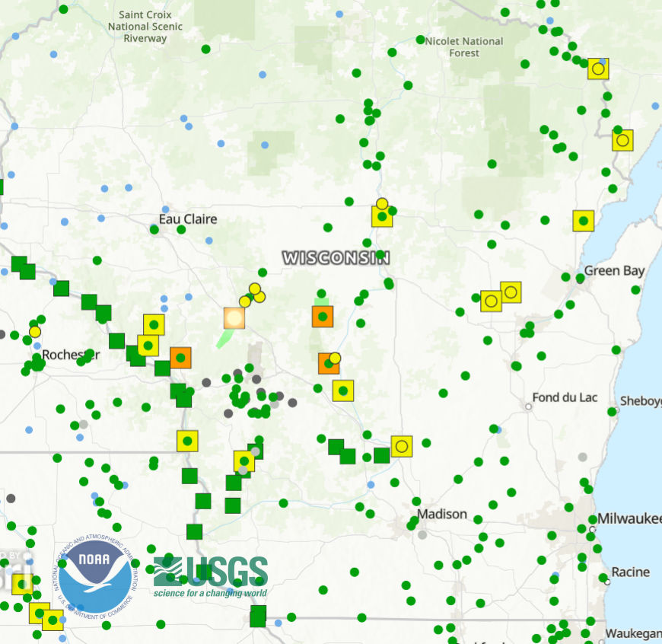Click the gray dot just below Madison label
Image resolution: width=662 pixels, height=644 pixels.
point(422,534)
